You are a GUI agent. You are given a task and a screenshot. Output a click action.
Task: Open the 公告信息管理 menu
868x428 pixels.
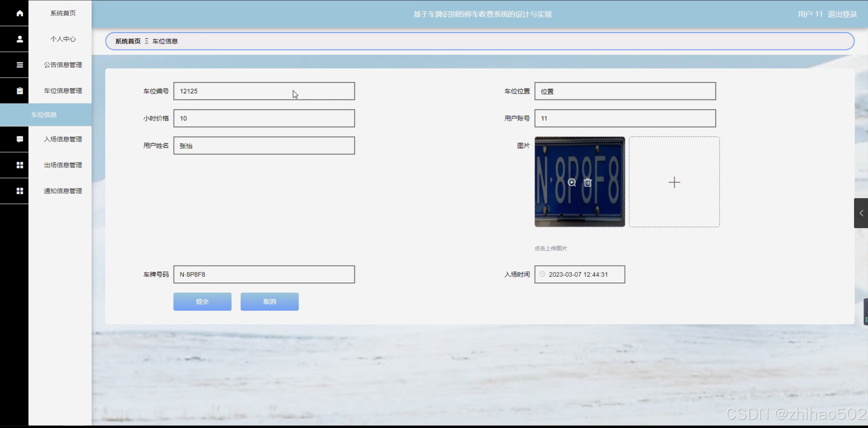coord(63,65)
